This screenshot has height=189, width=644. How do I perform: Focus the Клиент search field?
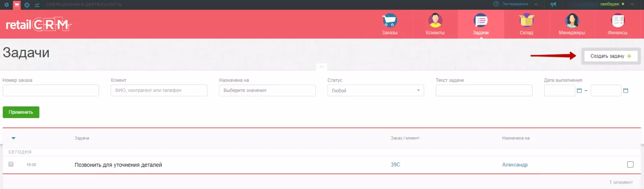[x=159, y=90]
